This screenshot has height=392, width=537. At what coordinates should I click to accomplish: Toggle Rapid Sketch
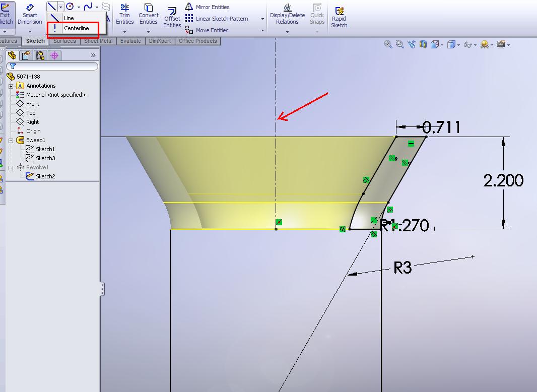pyautogui.click(x=339, y=18)
